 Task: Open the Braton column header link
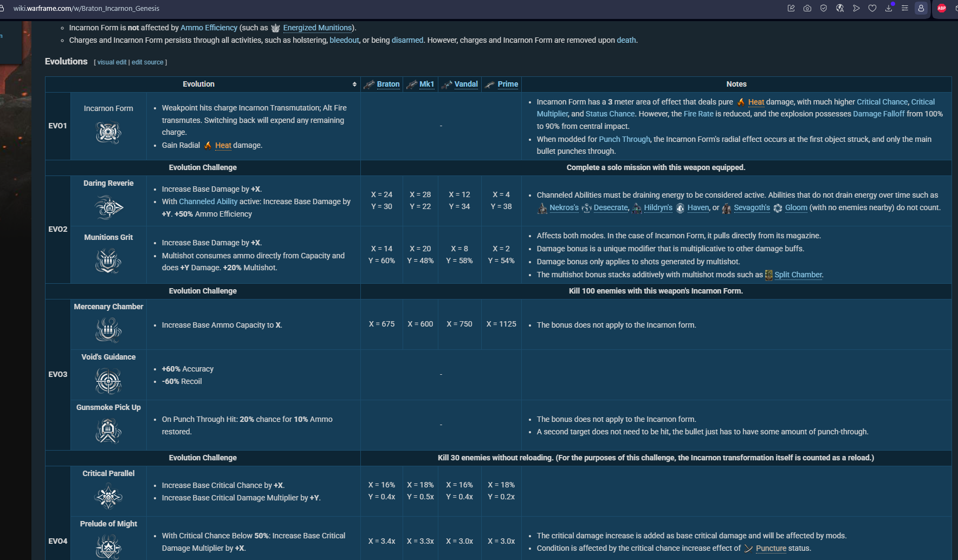point(388,84)
